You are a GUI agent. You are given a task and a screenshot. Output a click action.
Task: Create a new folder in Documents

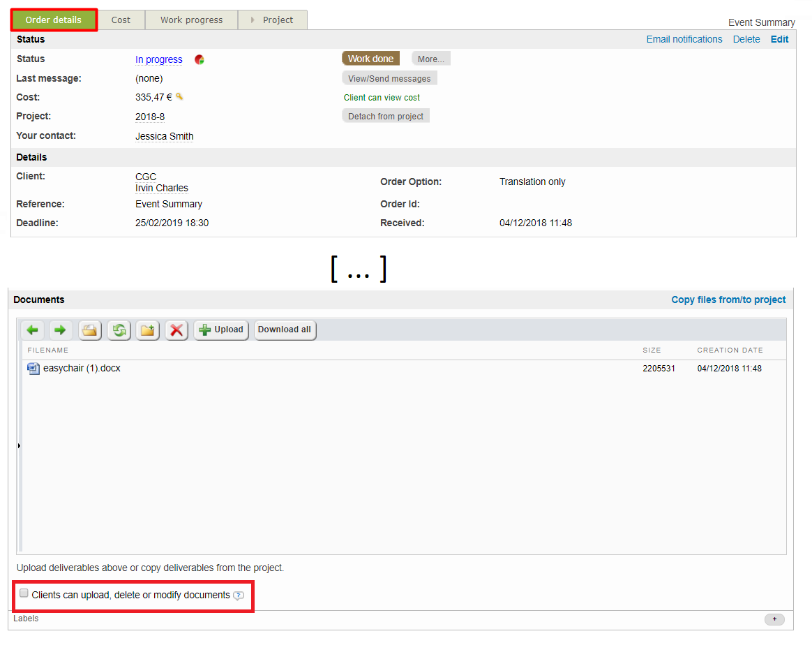148,330
